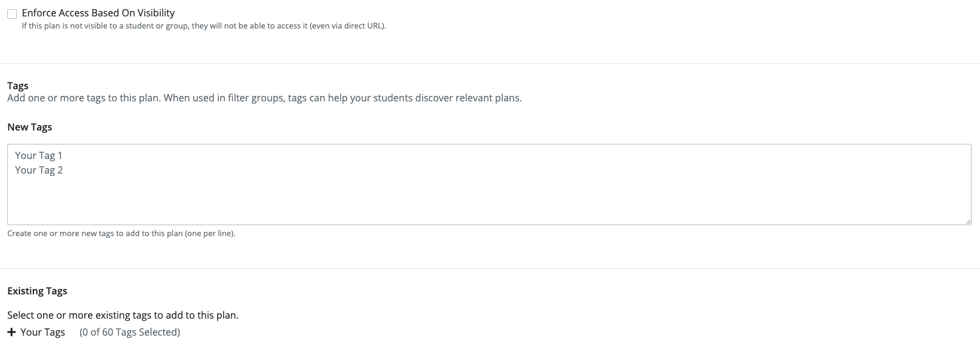Enable Enforce Access Based On Visibility checkbox
Viewport: 980px width, 349px height.
[12, 14]
